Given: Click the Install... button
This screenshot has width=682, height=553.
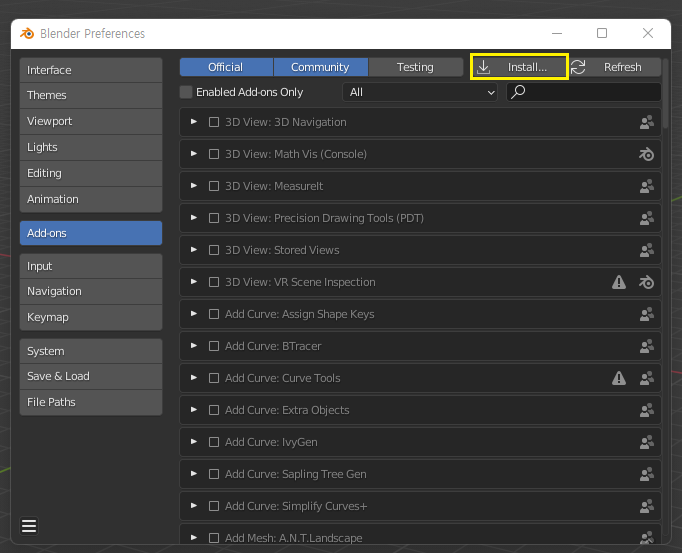Looking at the screenshot, I should (519, 67).
